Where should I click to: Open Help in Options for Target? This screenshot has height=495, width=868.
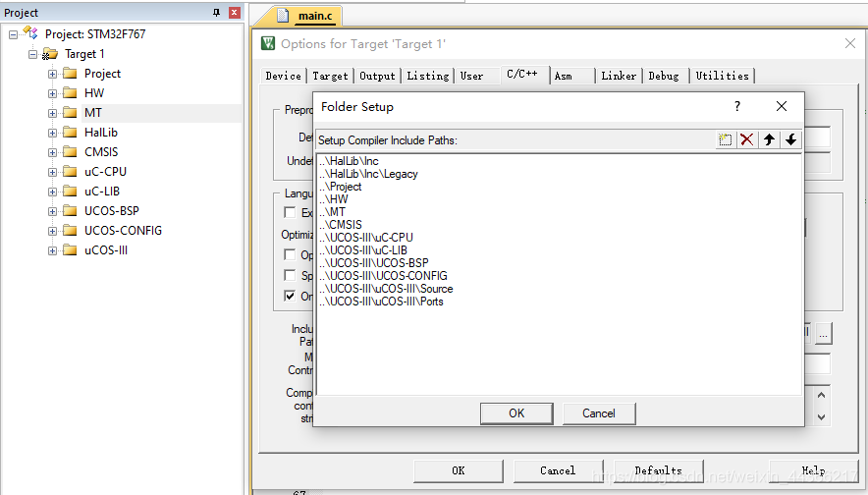tap(814, 470)
